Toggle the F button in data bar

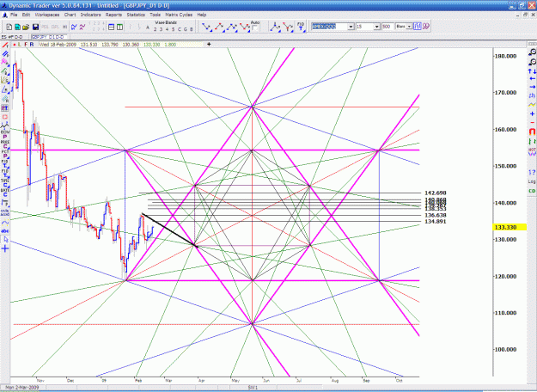(26, 45)
